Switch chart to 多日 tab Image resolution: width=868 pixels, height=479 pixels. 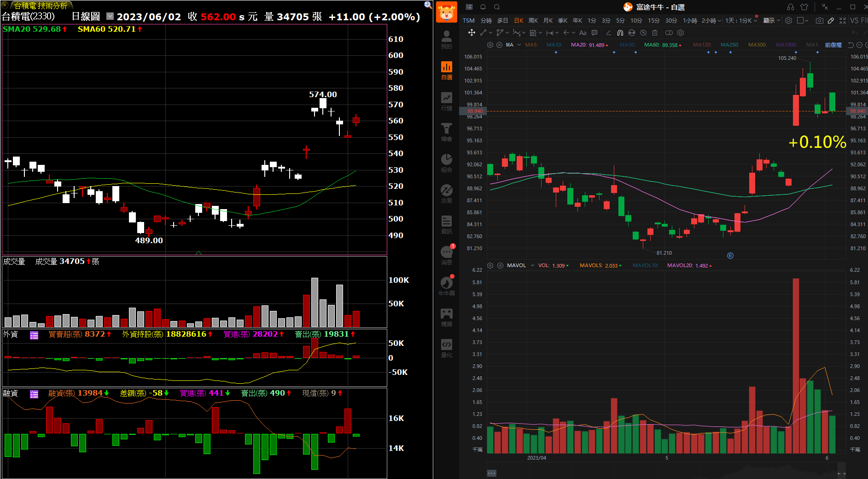pos(503,20)
